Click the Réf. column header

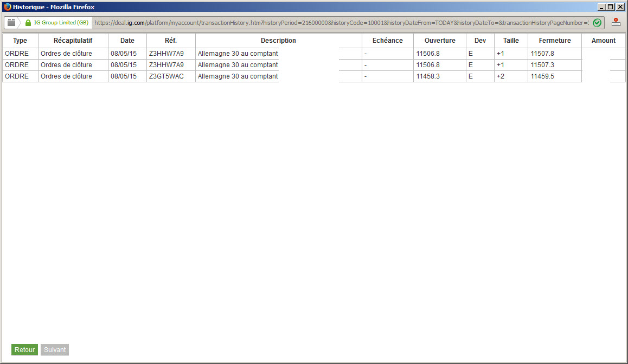coord(171,41)
